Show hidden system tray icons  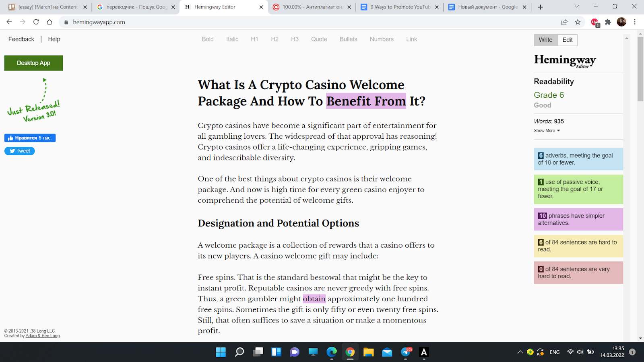click(520, 352)
